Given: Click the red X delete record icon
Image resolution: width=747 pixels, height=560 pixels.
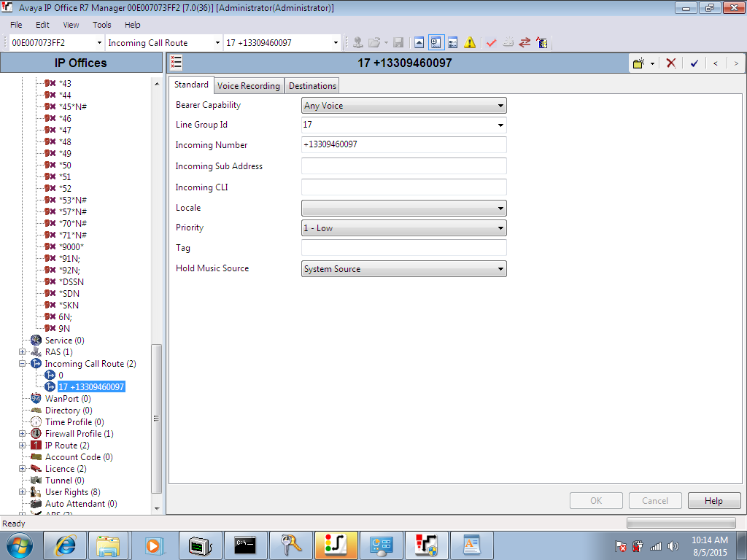Looking at the screenshot, I should 671,63.
